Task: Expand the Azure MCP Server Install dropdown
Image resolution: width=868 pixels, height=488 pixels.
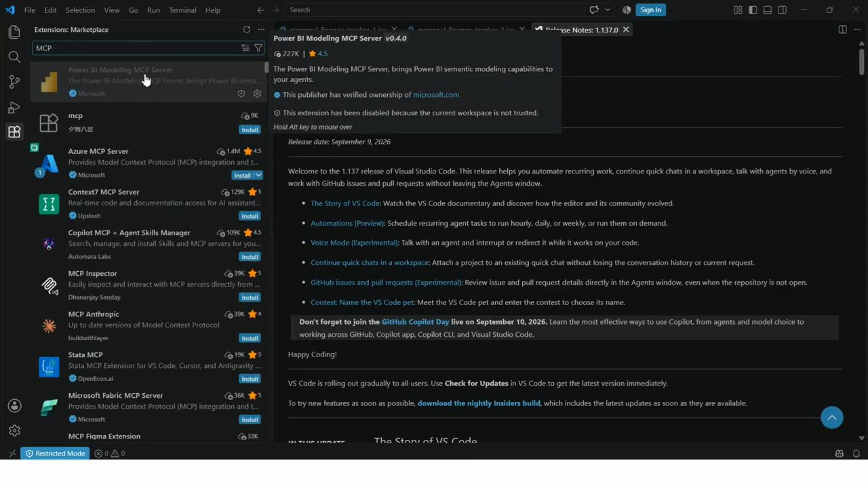Action: [x=258, y=175]
